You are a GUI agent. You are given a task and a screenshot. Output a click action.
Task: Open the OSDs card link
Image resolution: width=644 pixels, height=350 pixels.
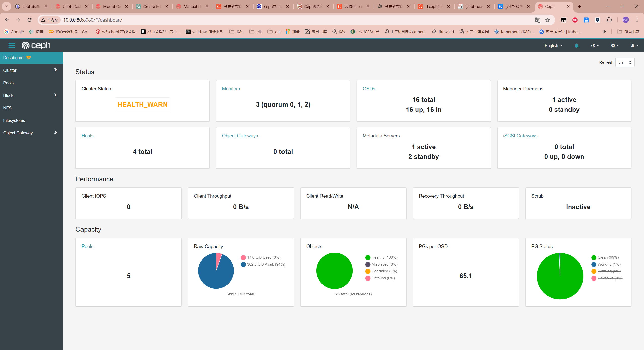(x=369, y=89)
